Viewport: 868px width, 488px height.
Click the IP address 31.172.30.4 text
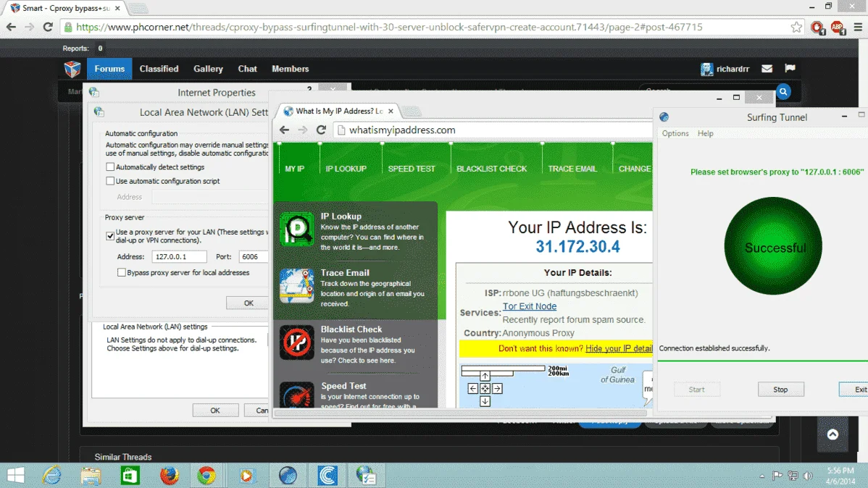[x=577, y=247]
